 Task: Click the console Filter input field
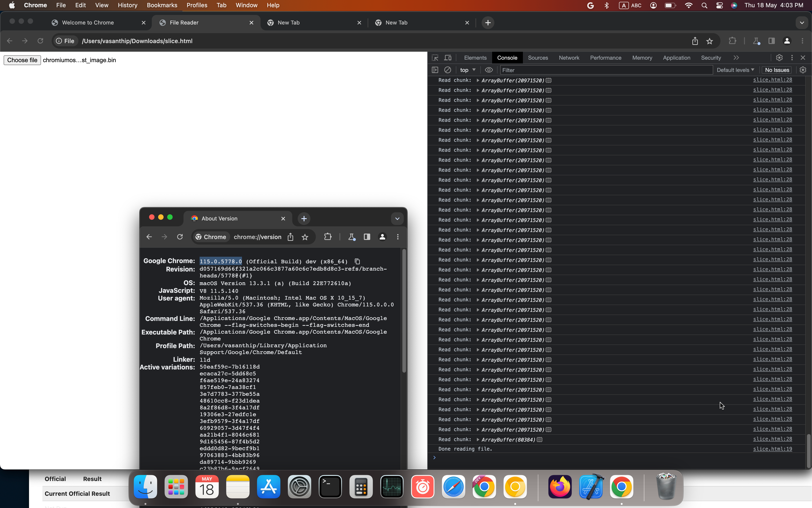(606, 70)
